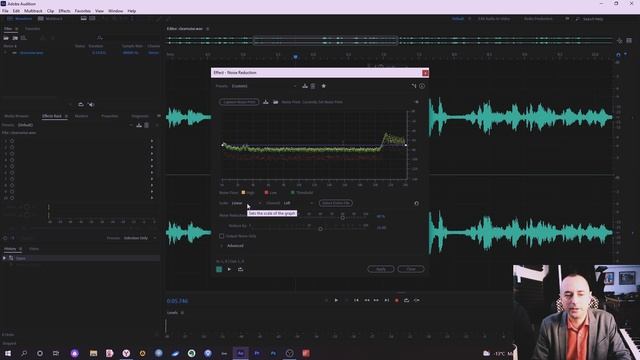This screenshot has width=640, height=360.
Task: Click the playhead marker on the timeline ruler
Action: pyautogui.click(x=296, y=56)
